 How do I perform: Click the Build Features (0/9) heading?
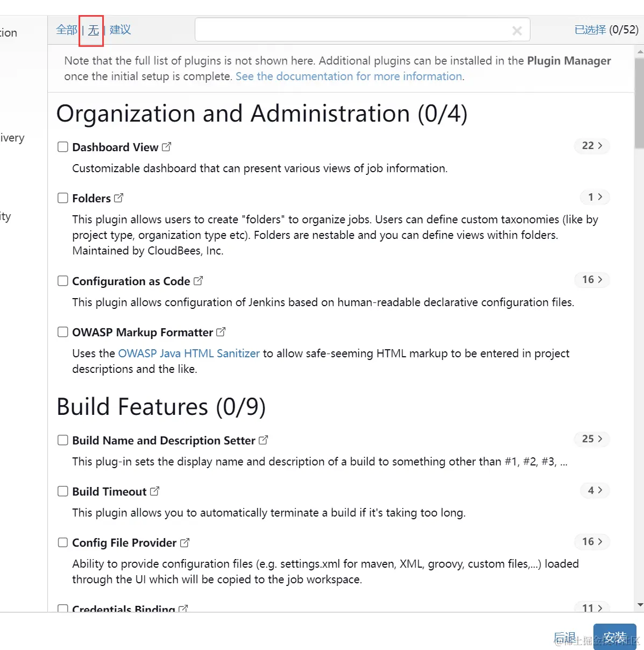click(x=161, y=407)
